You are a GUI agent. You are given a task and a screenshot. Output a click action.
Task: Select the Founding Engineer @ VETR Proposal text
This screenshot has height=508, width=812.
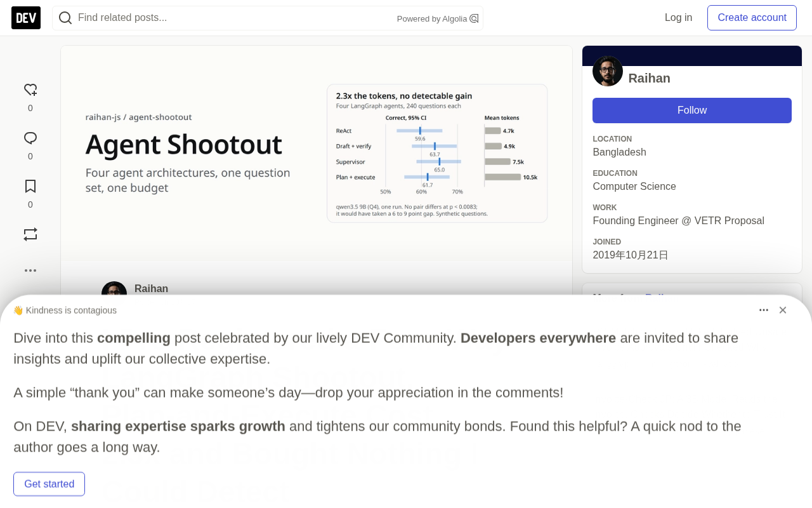(678, 221)
